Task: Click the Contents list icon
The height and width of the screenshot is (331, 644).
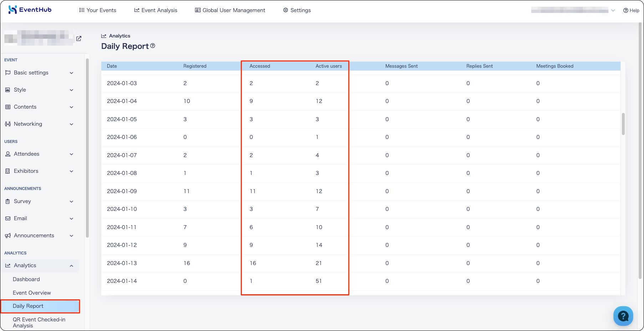Action: pyautogui.click(x=8, y=107)
